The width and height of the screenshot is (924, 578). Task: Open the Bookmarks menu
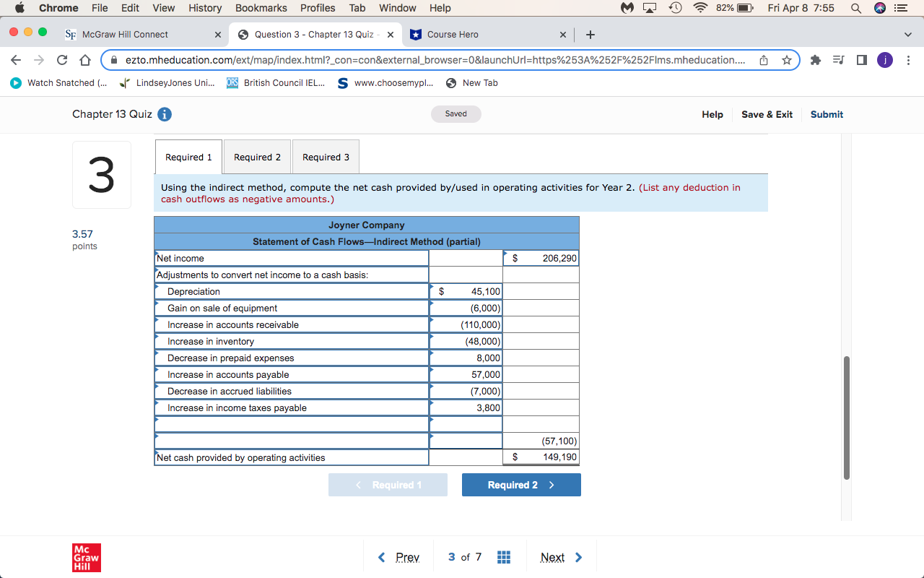(x=261, y=8)
